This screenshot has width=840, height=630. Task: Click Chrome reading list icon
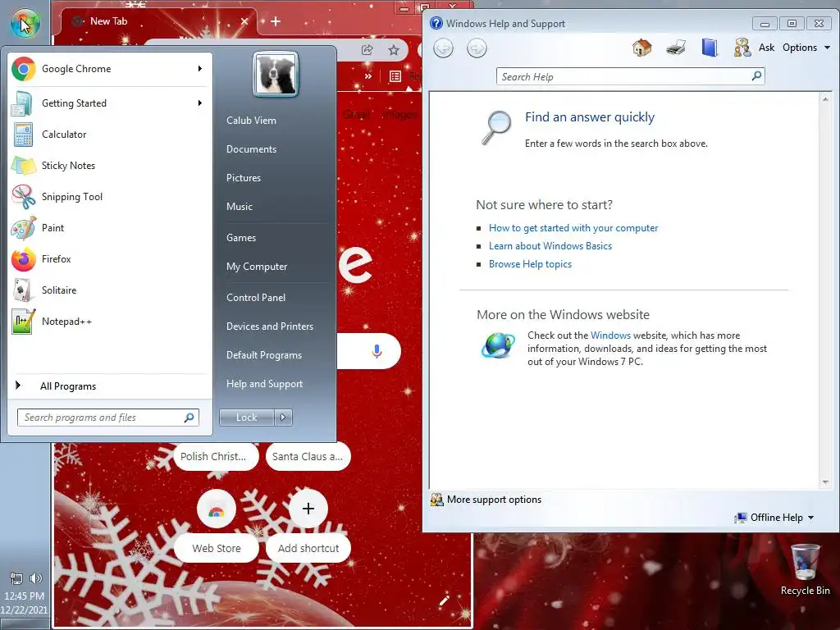click(x=395, y=76)
